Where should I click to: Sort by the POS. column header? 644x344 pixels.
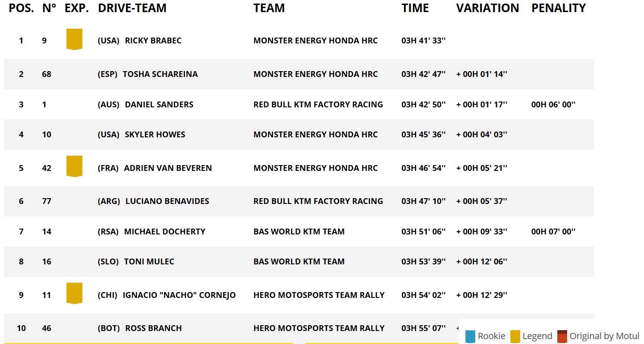(x=21, y=8)
